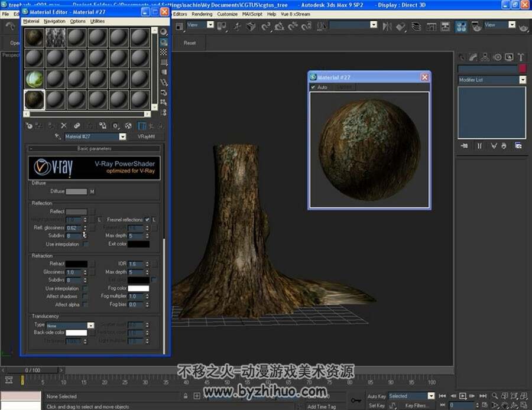532x410 pixels.
Task: Click Put to Library icon
Action: coord(103,126)
